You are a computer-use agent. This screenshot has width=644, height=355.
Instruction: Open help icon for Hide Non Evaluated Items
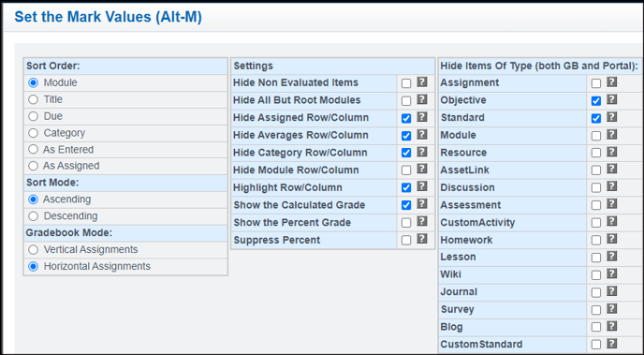coord(422,82)
